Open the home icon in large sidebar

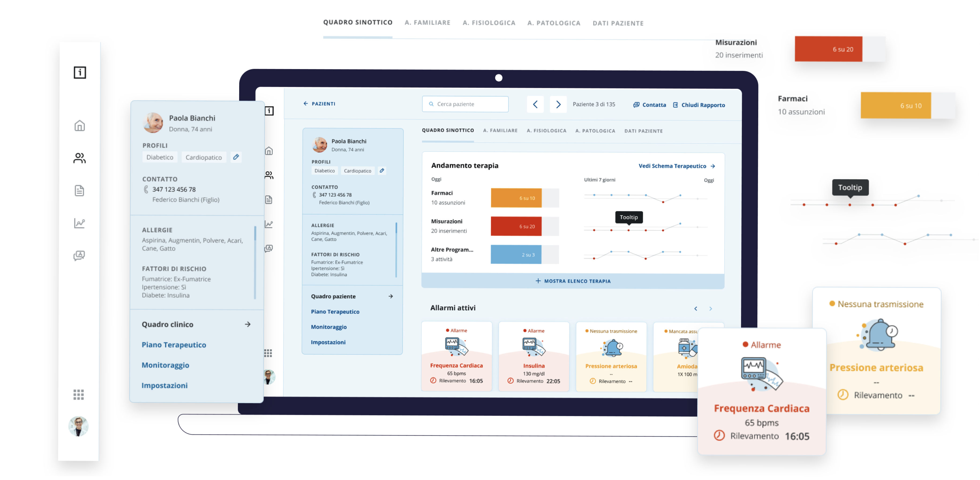(x=80, y=126)
